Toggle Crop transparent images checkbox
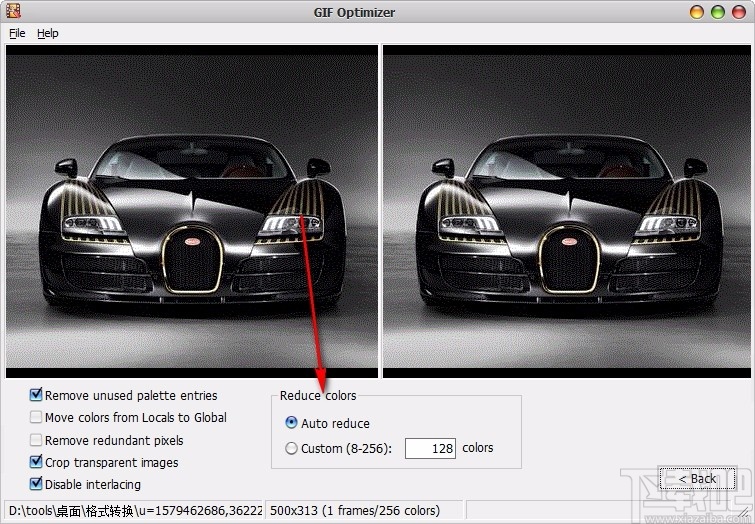This screenshot has width=755, height=524. coord(36,462)
